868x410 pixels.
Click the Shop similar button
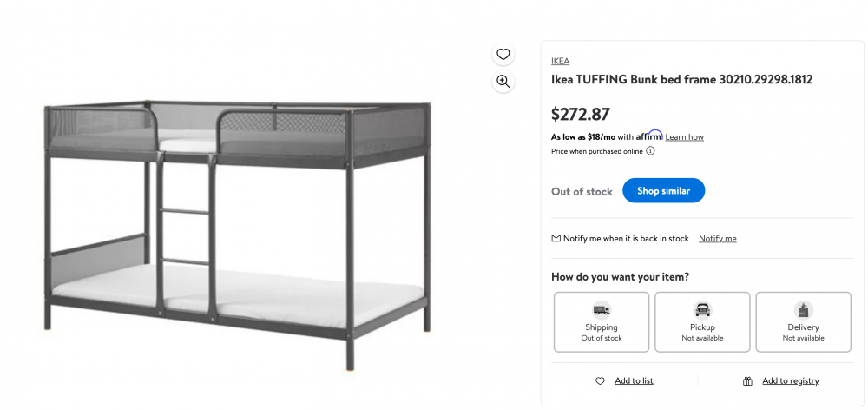coord(663,190)
